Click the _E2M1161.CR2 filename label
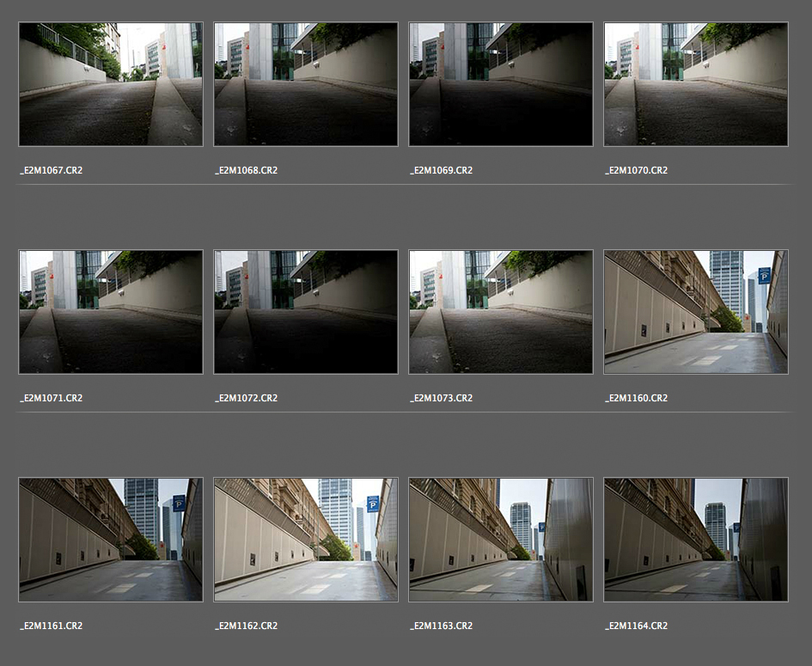 pyautogui.click(x=52, y=626)
